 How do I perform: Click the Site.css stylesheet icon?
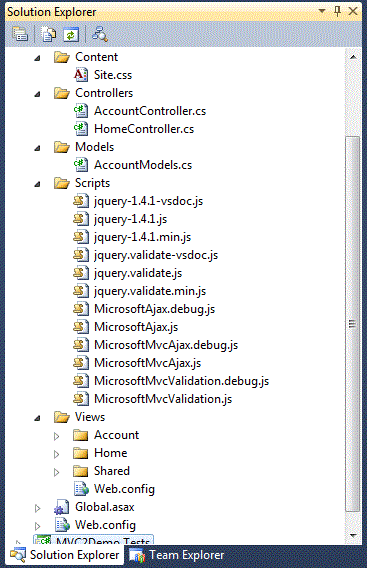[81, 75]
